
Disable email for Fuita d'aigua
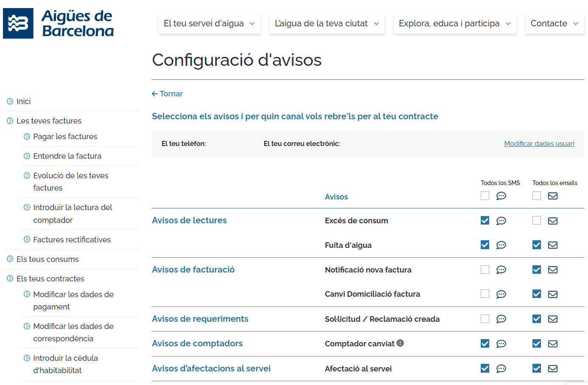point(537,245)
